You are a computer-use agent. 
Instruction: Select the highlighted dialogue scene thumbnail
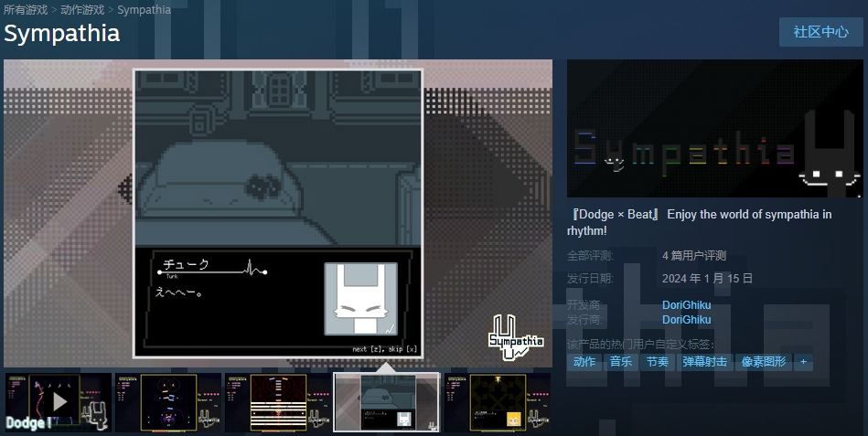pyautogui.click(x=387, y=402)
